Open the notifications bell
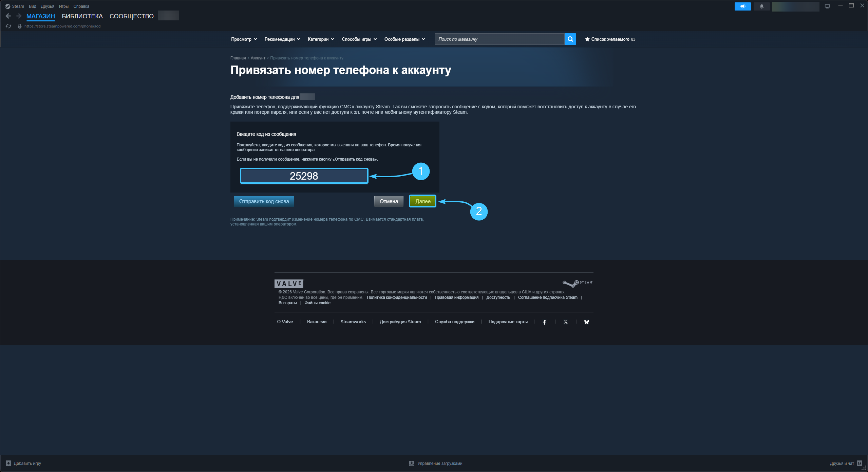868x472 pixels. coord(761,6)
